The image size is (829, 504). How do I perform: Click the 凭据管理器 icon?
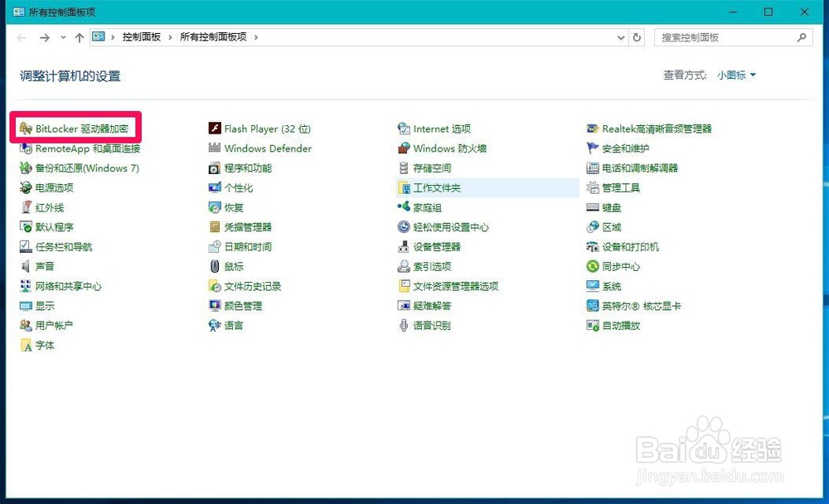[x=215, y=227]
